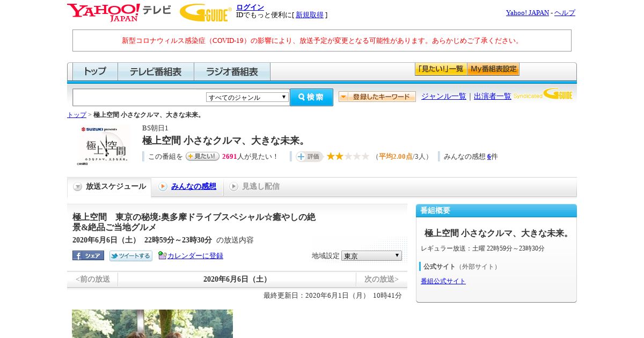The image size is (644, 338).
Task: Click the 番組概要 panel header
Action: pyautogui.click(x=496, y=210)
